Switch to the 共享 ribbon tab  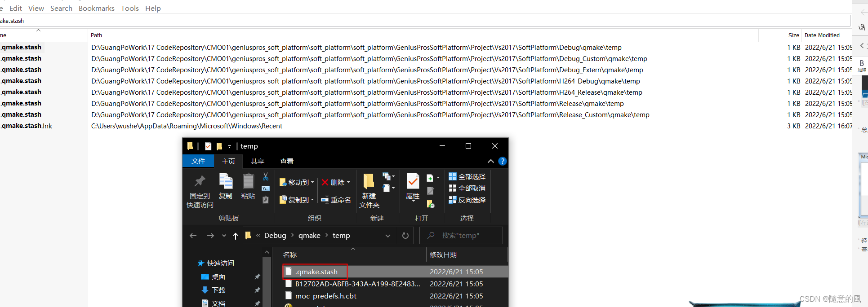(x=258, y=161)
